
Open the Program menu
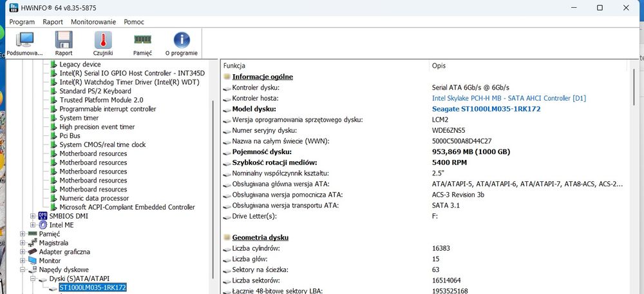[x=22, y=22]
